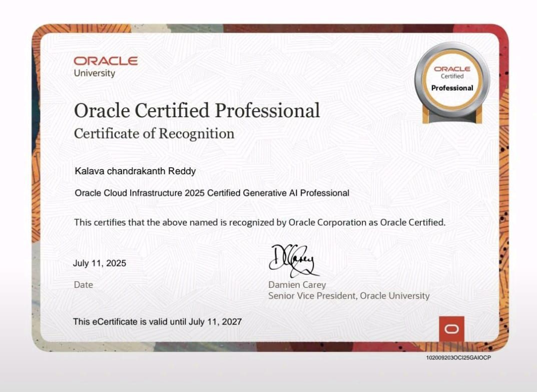
Task: Select the date 'July 11, 2025'
Action: pos(100,263)
